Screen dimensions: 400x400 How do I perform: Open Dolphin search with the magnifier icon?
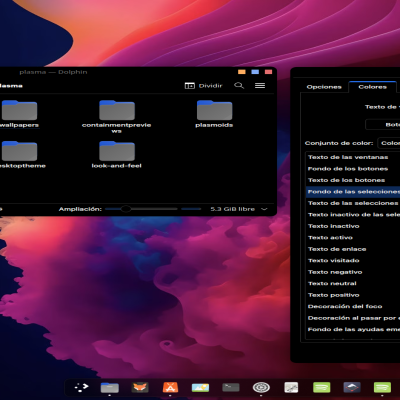point(239,86)
